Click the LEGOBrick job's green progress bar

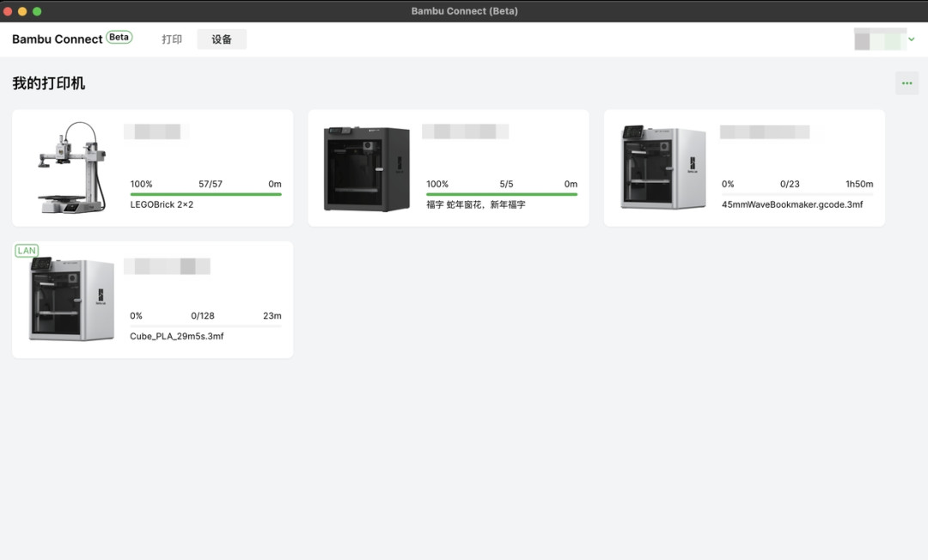206,194
